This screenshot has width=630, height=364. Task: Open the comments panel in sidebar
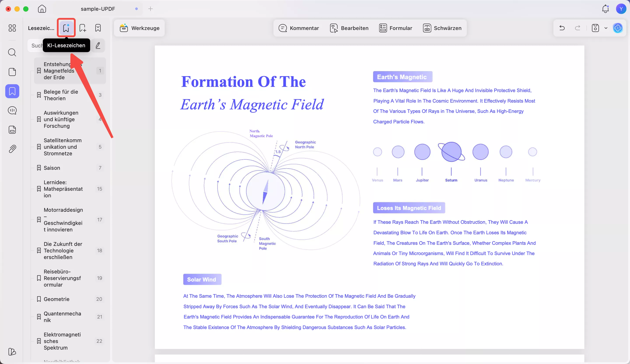[x=12, y=110]
